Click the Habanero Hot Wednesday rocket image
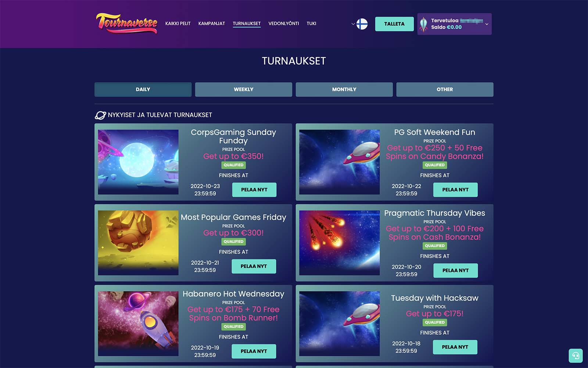This screenshot has height=368, width=588. coord(138,324)
